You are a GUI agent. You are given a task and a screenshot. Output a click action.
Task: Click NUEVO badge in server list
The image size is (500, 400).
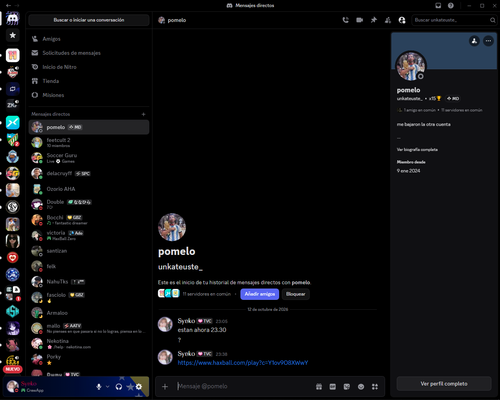pyautogui.click(x=13, y=369)
